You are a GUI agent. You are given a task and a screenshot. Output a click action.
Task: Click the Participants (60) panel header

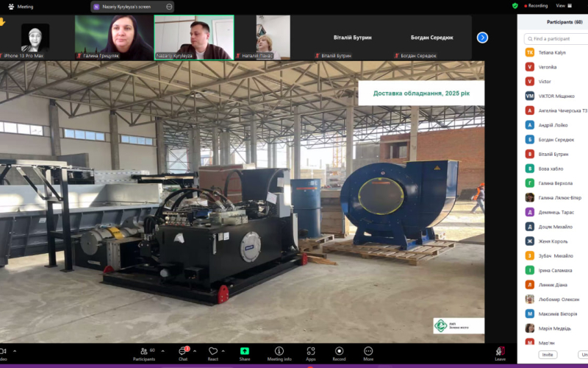click(x=564, y=22)
